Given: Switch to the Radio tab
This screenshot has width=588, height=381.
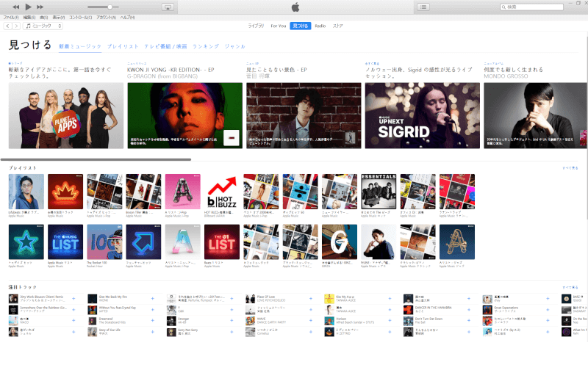Looking at the screenshot, I should pos(320,26).
